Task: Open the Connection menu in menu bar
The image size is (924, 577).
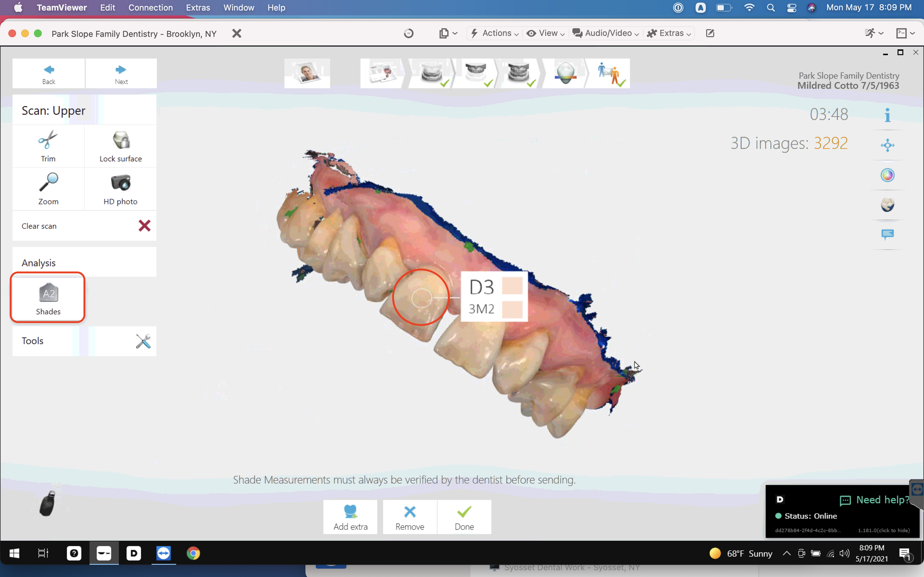Action: (150, 8)
